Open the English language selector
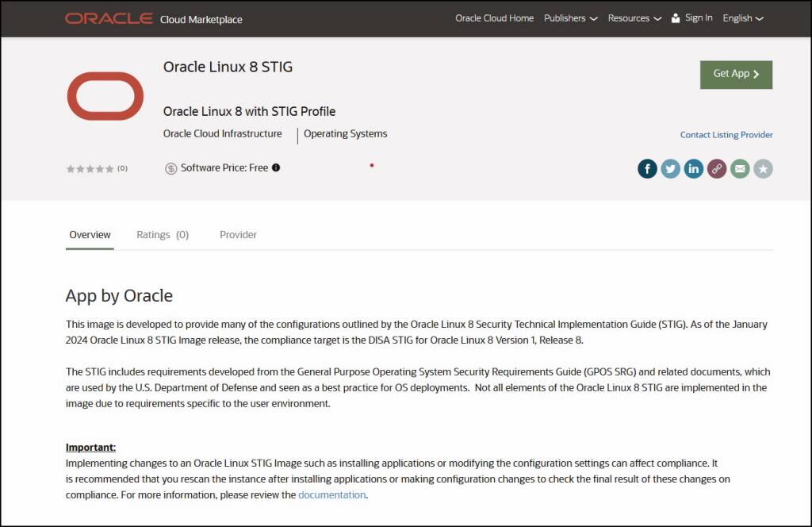The image size is (812, 527). (x=741, y=17)
